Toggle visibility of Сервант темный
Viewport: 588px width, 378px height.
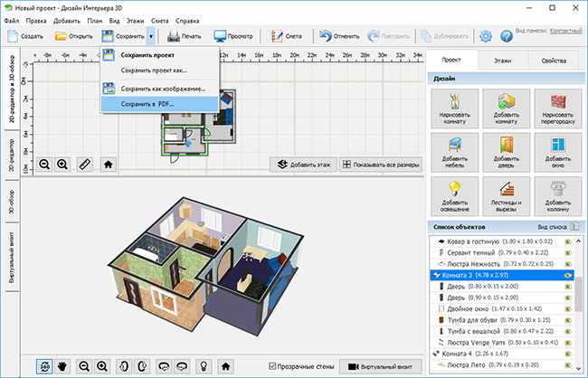[x=568, y=252]
